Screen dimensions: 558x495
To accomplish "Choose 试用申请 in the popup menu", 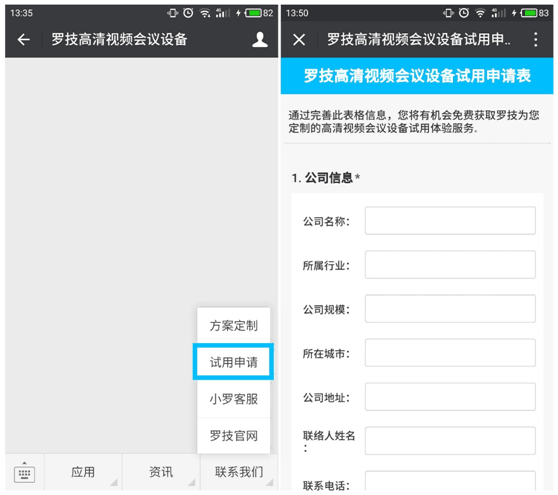I will [x=233, y=362].
